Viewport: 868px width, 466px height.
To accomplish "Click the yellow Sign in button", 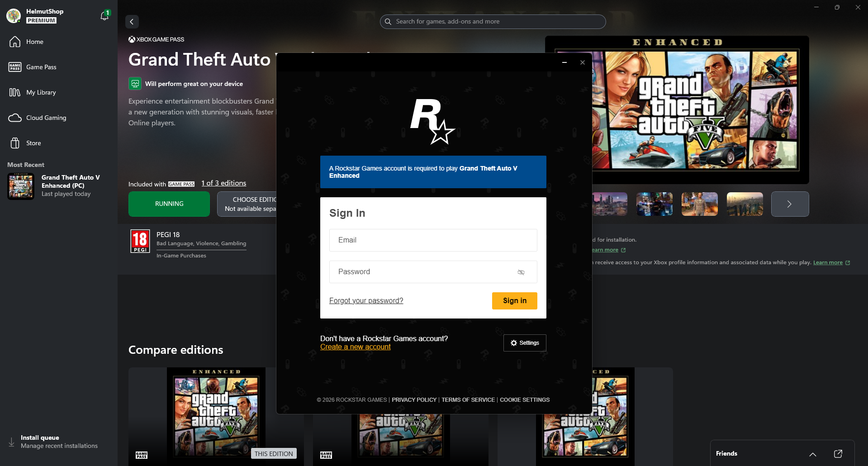I will (515, 301).
